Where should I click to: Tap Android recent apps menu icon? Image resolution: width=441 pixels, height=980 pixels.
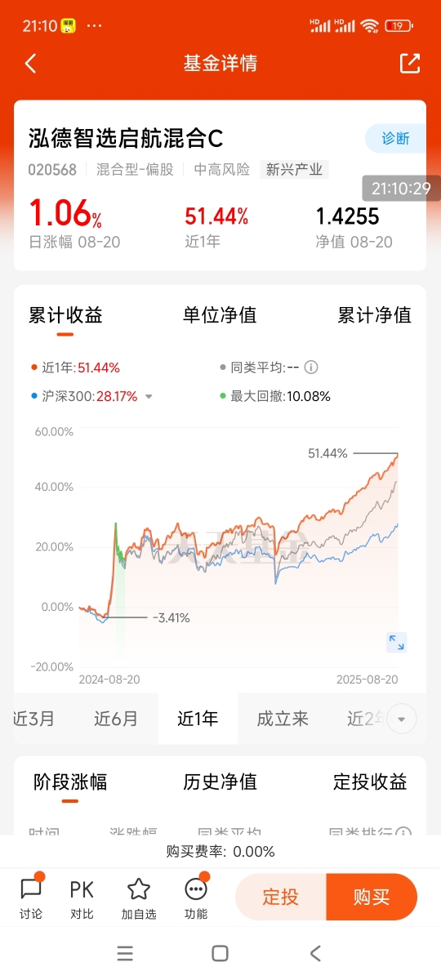pyautogui.click(x=125, y=953)
